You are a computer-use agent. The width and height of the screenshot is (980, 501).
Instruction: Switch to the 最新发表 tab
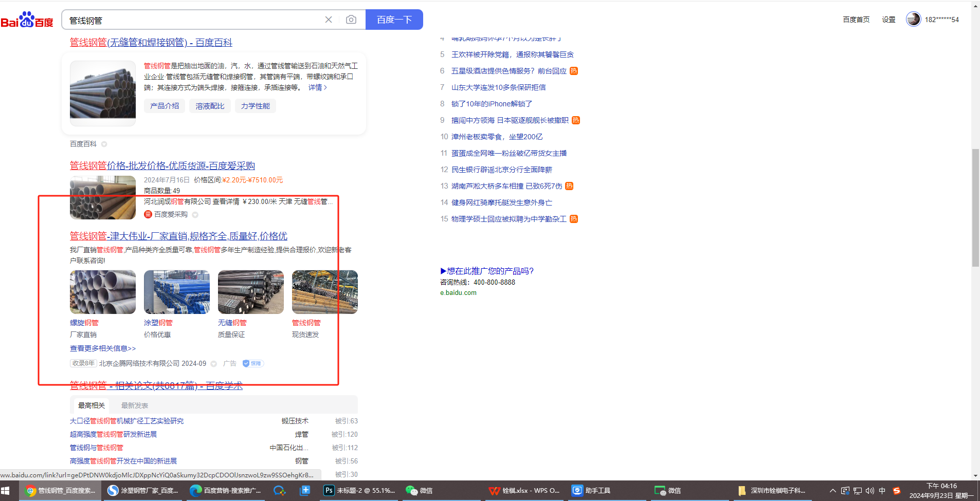click(135, 405)
